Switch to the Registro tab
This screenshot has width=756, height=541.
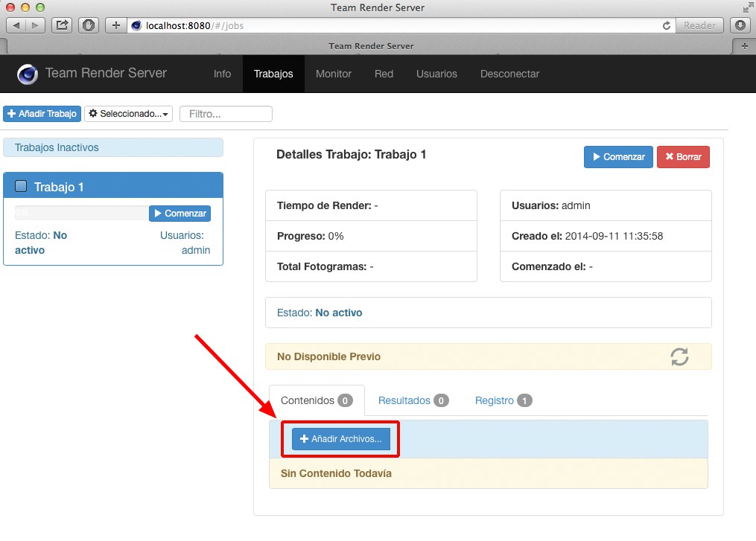[x=503, y=400]
